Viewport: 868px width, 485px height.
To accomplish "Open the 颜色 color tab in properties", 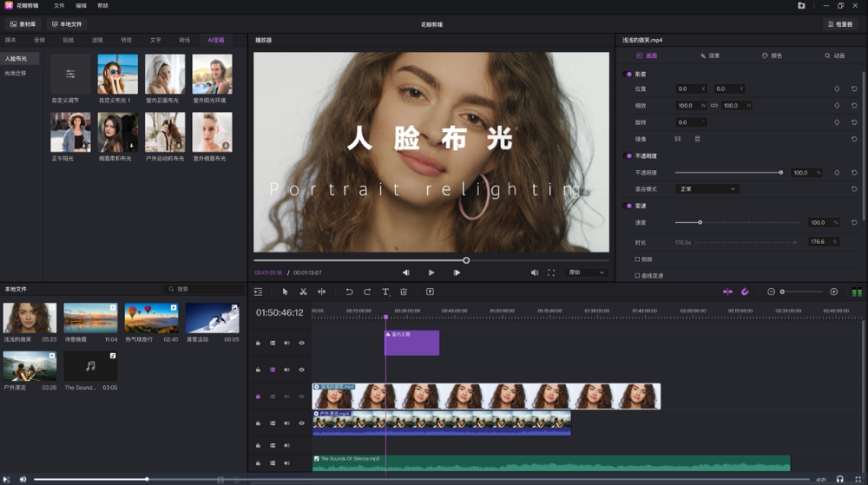I will pos(772,56).
